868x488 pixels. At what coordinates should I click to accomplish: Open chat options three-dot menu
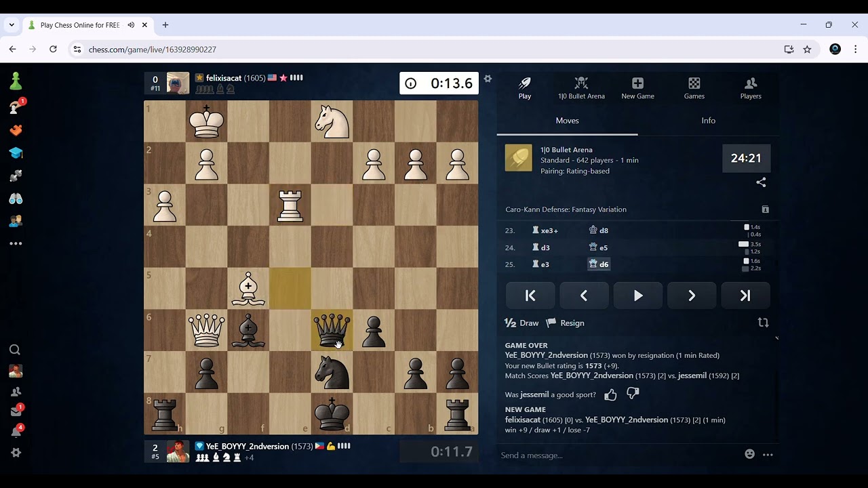768,455
